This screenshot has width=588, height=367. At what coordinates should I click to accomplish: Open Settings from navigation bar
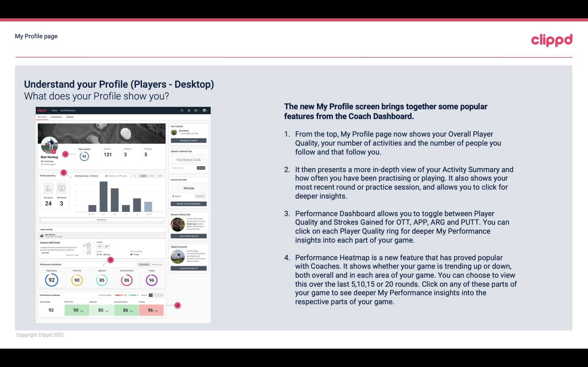[70, 117]
